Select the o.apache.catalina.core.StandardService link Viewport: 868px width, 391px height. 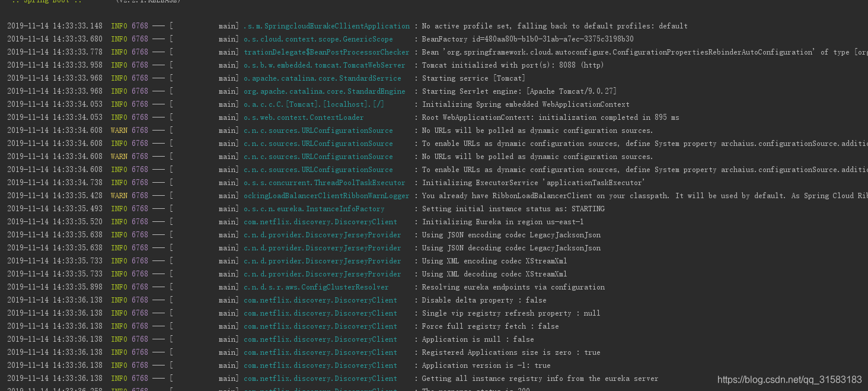[x=322, y=78]
